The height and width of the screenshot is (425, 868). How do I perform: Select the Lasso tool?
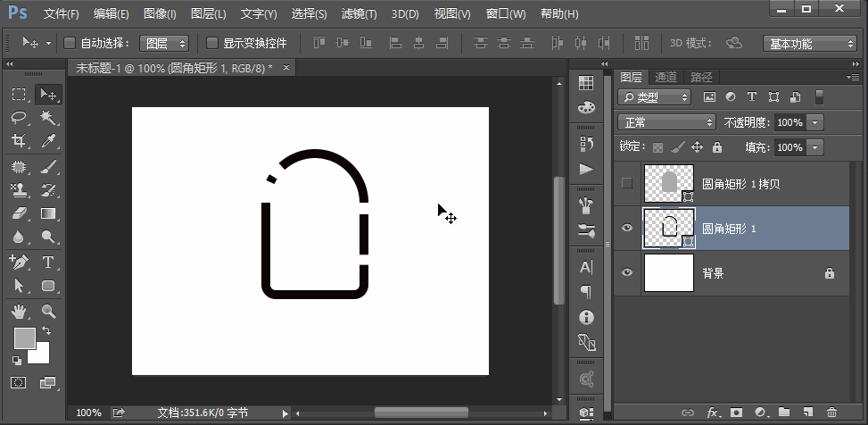pos(19,118)
